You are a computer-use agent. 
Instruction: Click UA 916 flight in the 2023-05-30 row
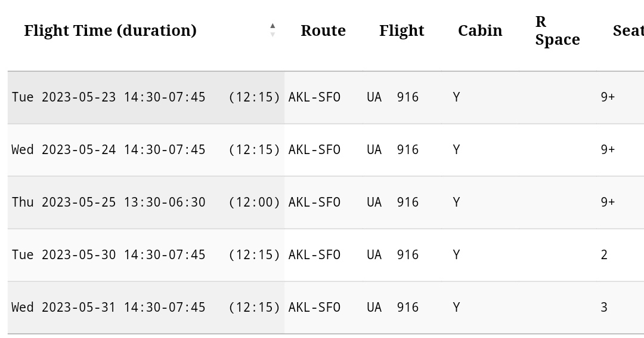392,255
